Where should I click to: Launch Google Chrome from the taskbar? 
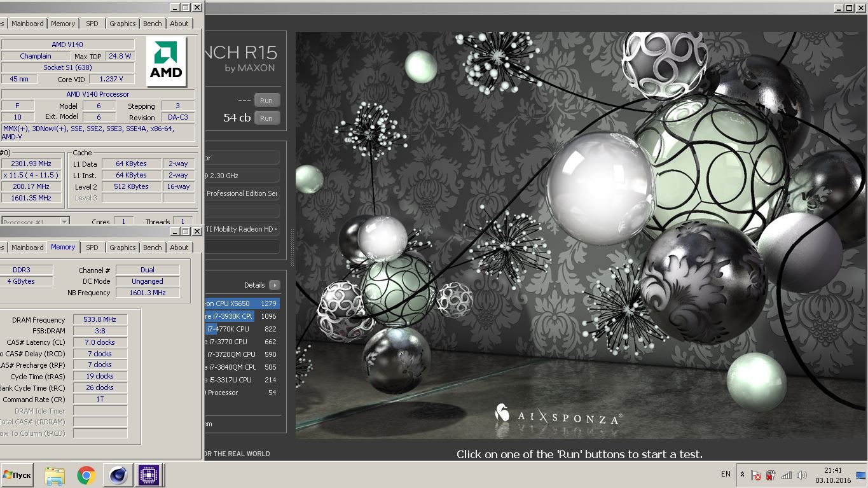pos(86,475)
